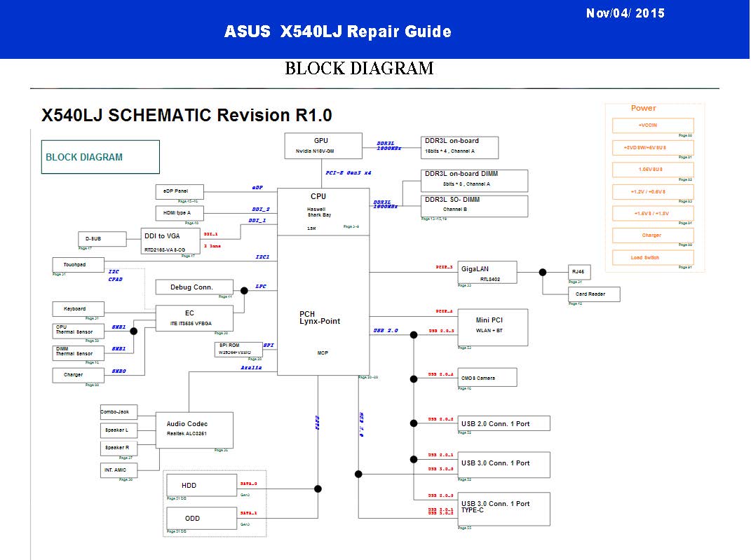Select the Debug Conn. block
The height and width of the screenshot is (560, 751).
point(194,287)
